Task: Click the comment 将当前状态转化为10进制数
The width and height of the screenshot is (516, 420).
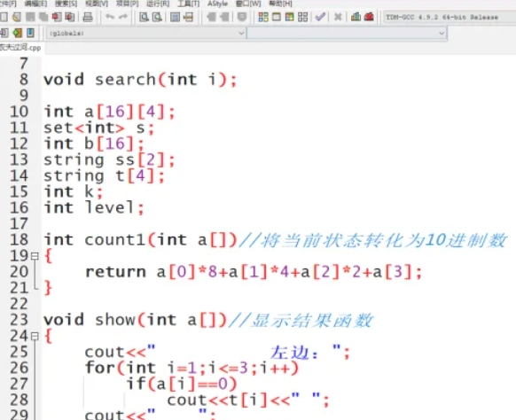Action: (x=372, y=240)
